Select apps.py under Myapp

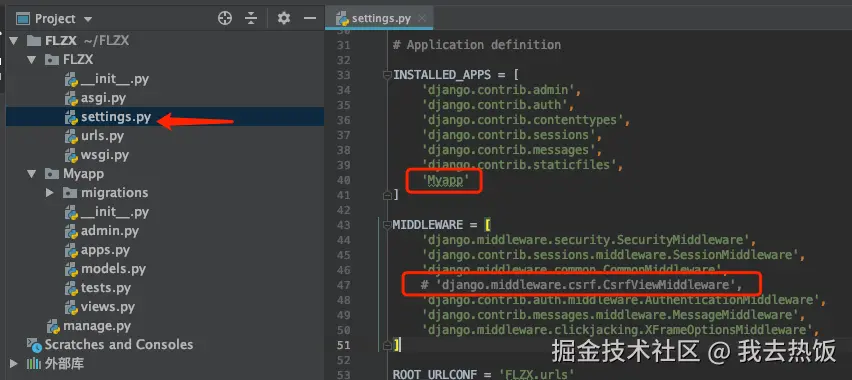coord(105,250)
